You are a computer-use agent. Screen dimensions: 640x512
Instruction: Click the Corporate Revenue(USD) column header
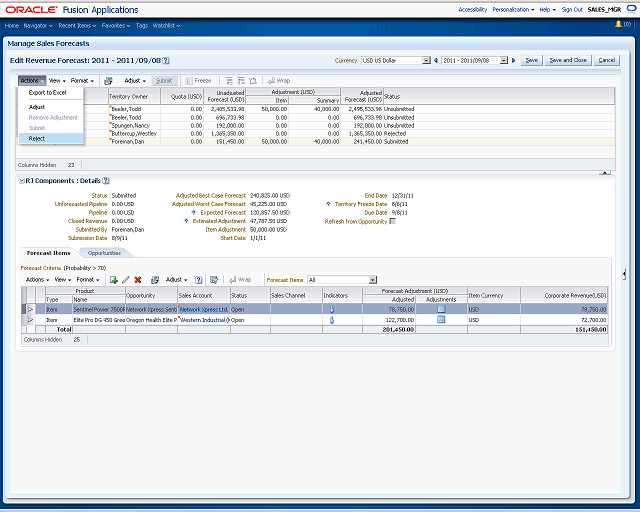(564, 295)
